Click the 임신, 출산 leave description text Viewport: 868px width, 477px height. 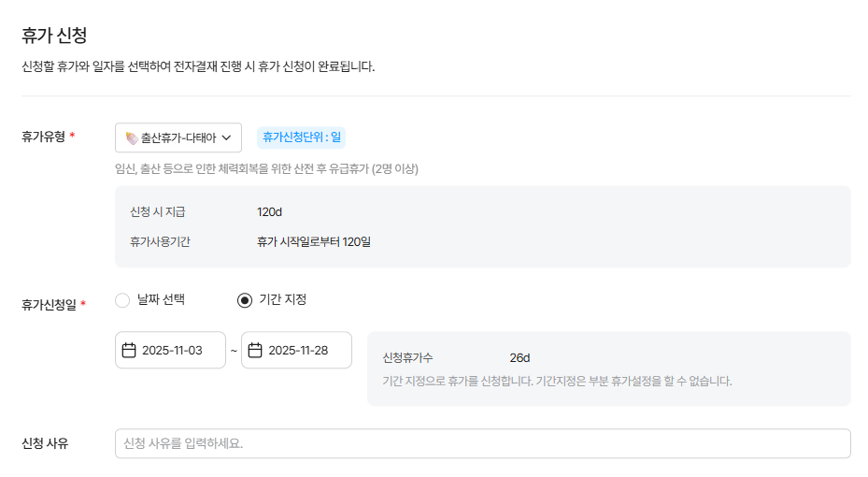click(266, 169)
